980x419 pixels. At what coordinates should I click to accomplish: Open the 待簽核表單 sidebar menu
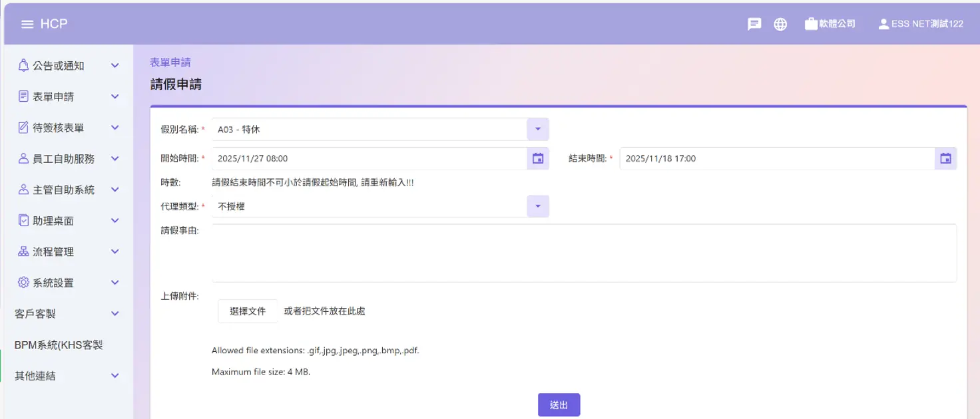coord(59,128)
